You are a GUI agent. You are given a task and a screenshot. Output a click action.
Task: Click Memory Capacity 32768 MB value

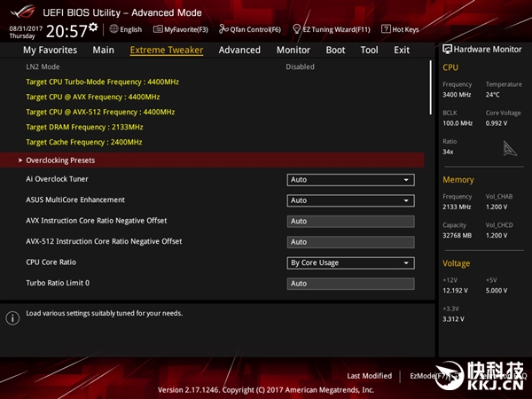457,236
